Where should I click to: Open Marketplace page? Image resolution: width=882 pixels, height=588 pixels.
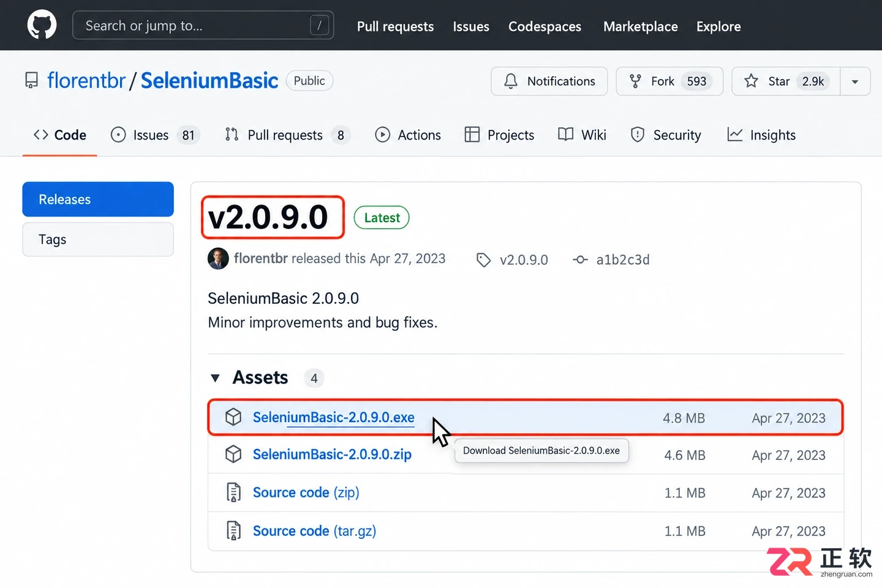[640, 26]
